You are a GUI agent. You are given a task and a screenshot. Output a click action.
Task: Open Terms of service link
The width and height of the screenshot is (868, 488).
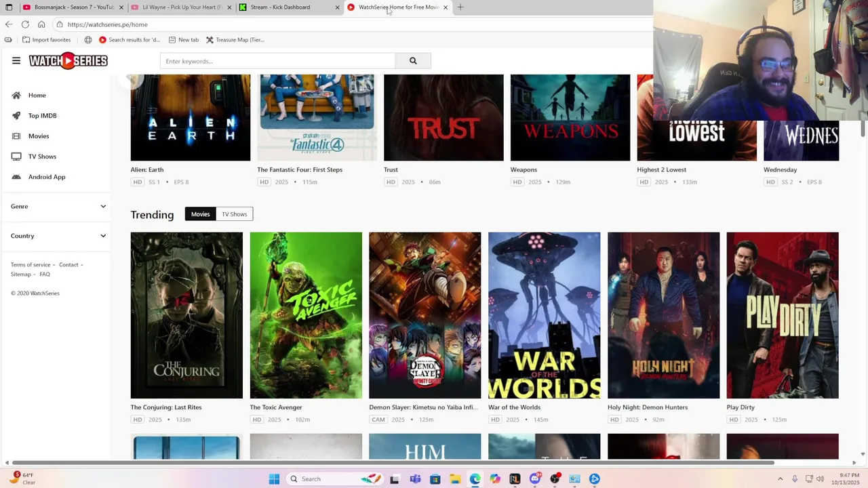tap(31, 265)
